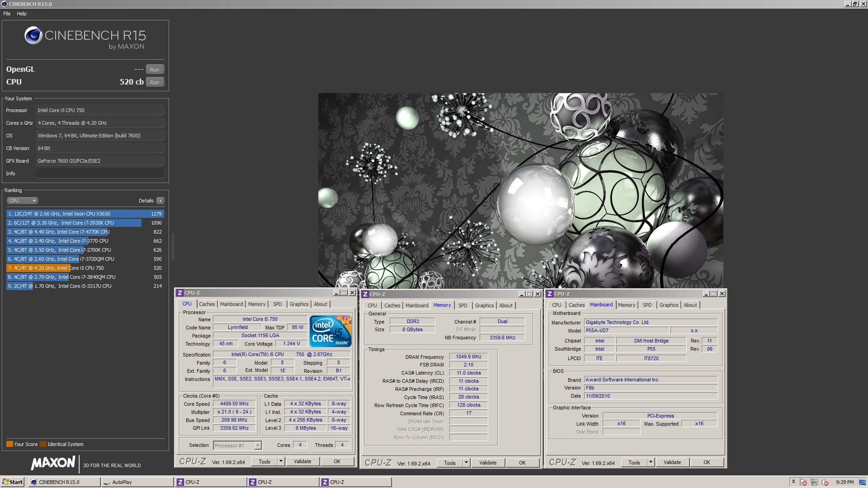Open the Windows Start button

coord(13,482)
